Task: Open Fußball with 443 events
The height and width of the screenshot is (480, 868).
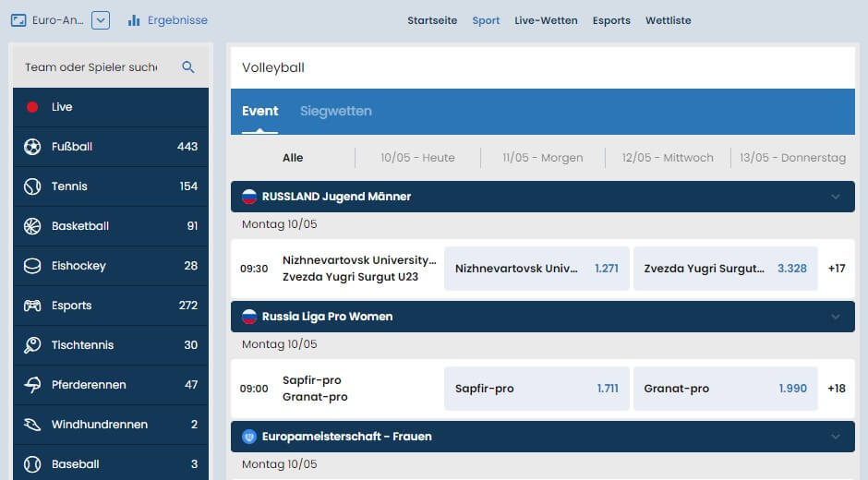Action: pyautogui.click(x=111, y=147)
